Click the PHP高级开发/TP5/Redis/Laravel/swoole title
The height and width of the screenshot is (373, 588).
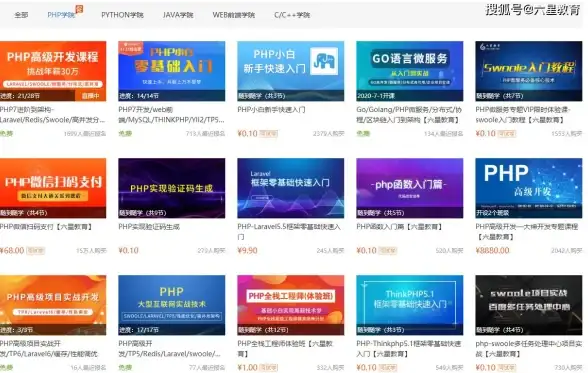[x=169, y=349]
